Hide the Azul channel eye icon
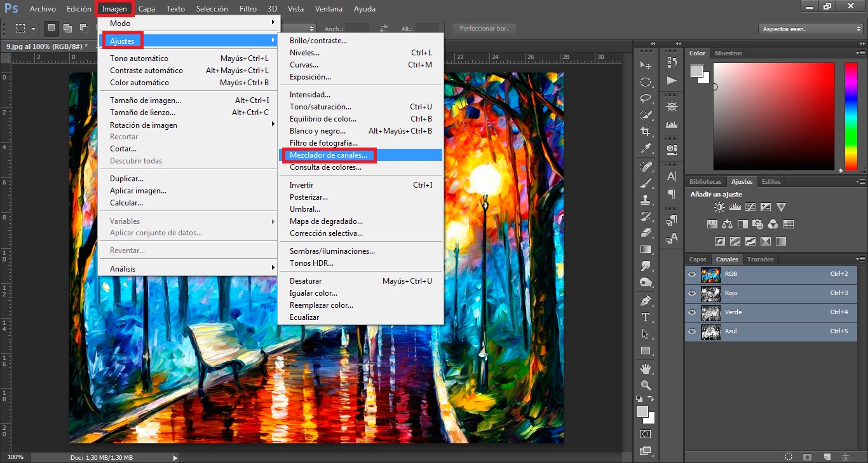Image resolution: width=868 pixels, height=463 pixels. point(692,332)
